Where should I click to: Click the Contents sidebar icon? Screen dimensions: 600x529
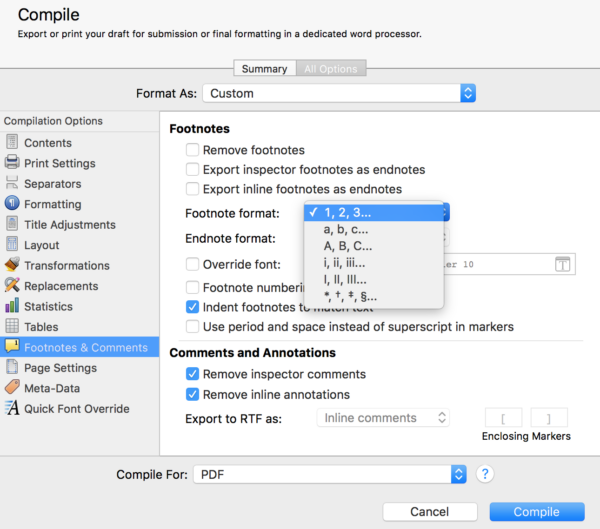click(12, 143)
